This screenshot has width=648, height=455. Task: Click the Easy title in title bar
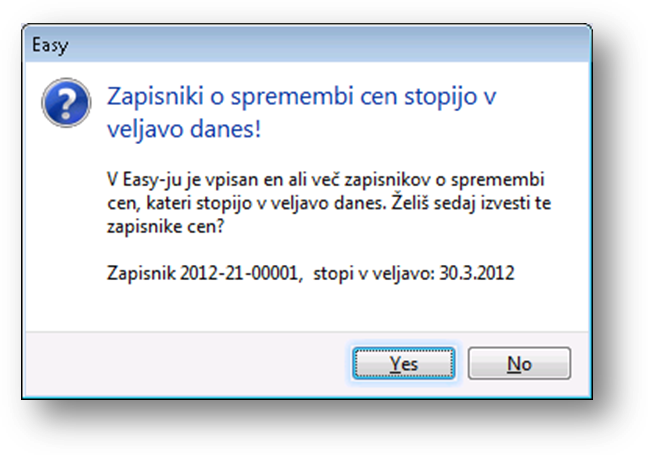[50, 45]
